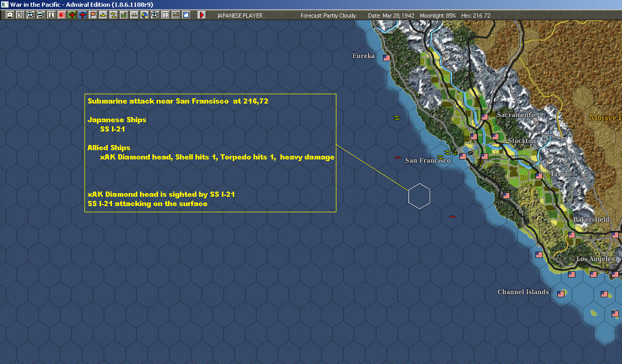Screen dimensions: 622x364
Task: Click the floppy disk save game icon
Action: tap(10, 15)
